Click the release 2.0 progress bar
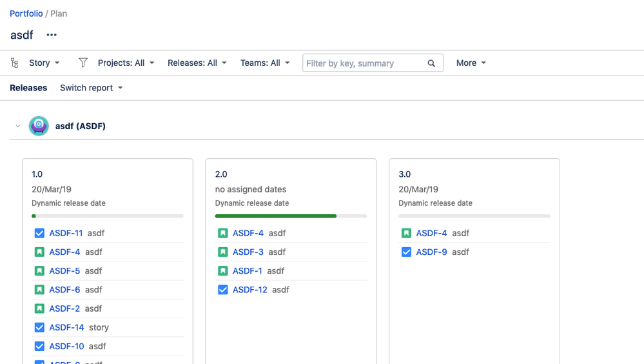This screenshot has width=644, height=364. (291, 216)
